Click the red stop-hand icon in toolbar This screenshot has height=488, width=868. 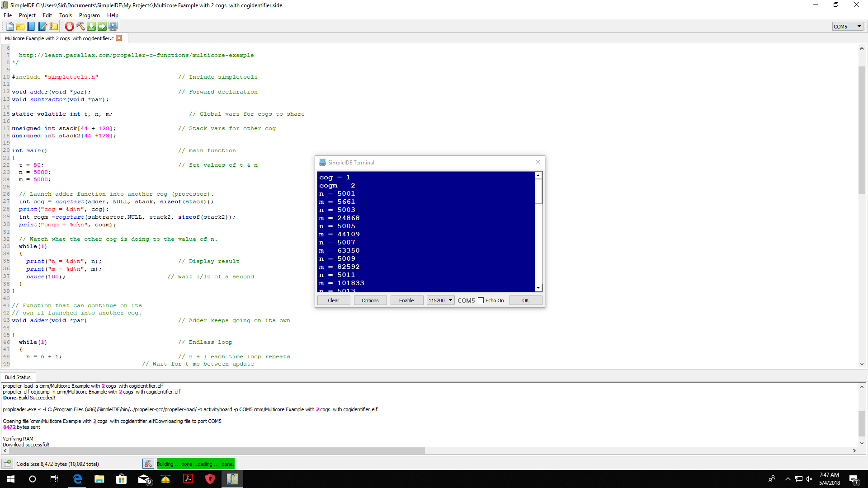(69, 27)
